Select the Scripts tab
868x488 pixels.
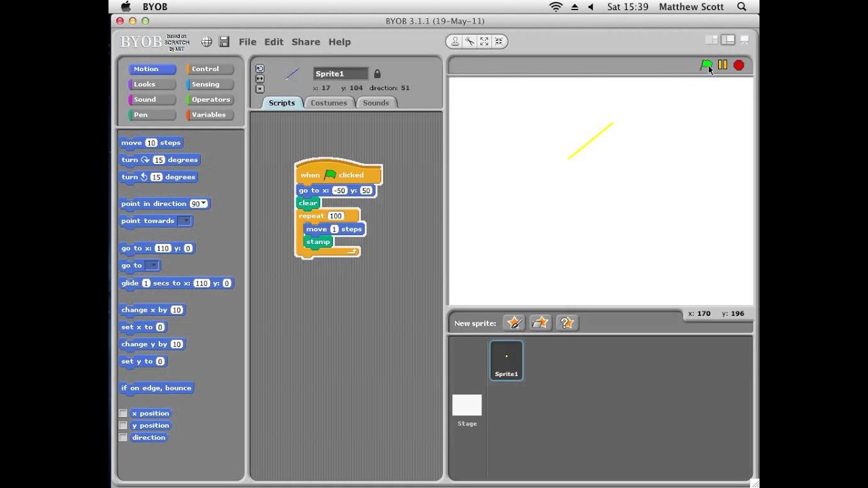coord(281,103)
